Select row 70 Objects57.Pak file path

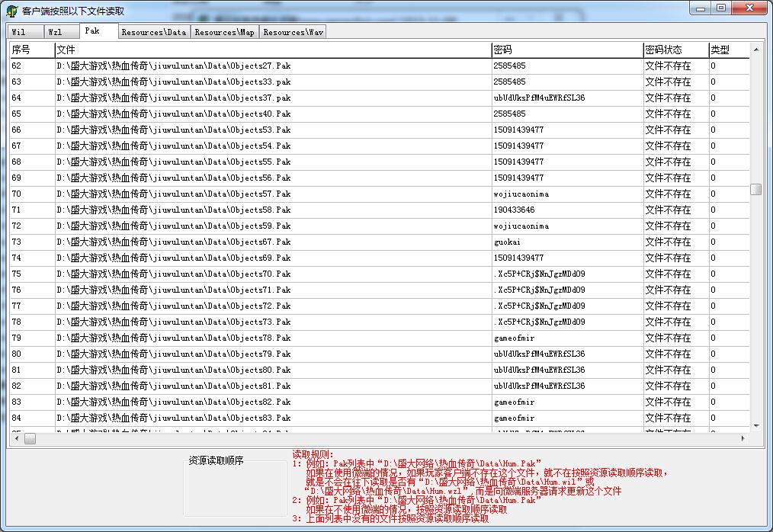click(x=174, y=194)
